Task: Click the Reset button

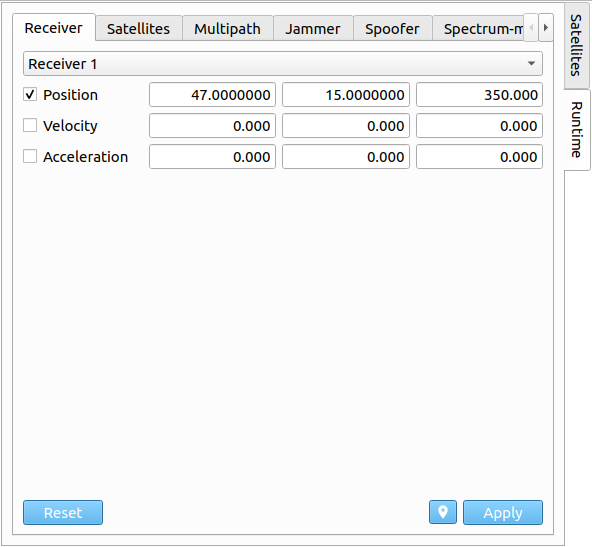Action: [63, 512]
